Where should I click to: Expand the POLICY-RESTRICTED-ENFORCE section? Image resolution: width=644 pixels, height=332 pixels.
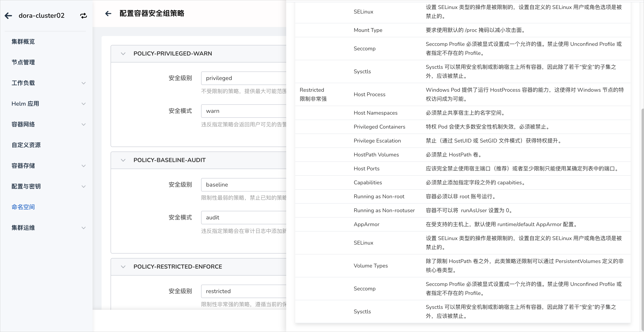[122, 266]
